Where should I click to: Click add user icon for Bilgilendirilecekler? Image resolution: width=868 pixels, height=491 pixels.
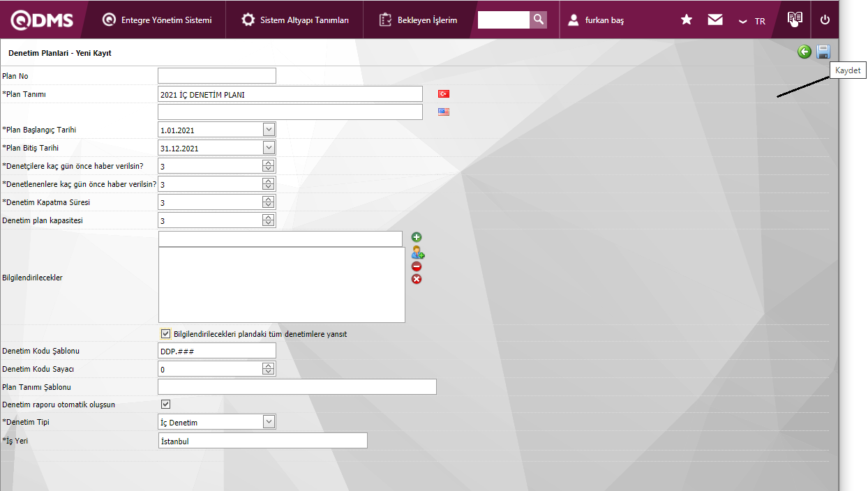[x=417, y=252]
